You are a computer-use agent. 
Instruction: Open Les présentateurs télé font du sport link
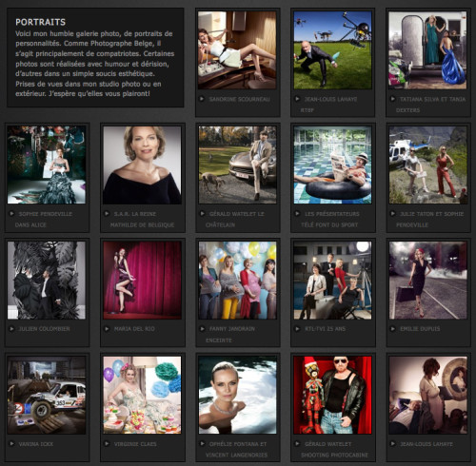coord(330,219)
